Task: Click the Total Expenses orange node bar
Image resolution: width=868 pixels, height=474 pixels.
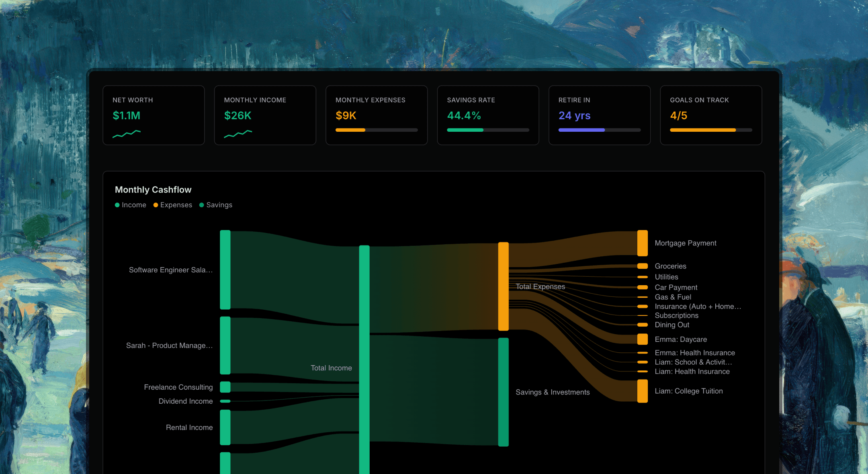Action: (504, 286)
